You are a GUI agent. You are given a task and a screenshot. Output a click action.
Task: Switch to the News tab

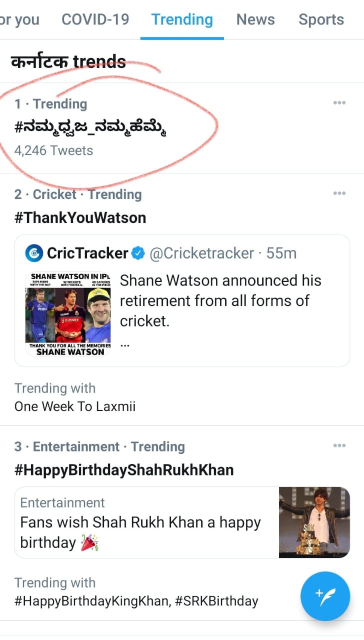255,19
